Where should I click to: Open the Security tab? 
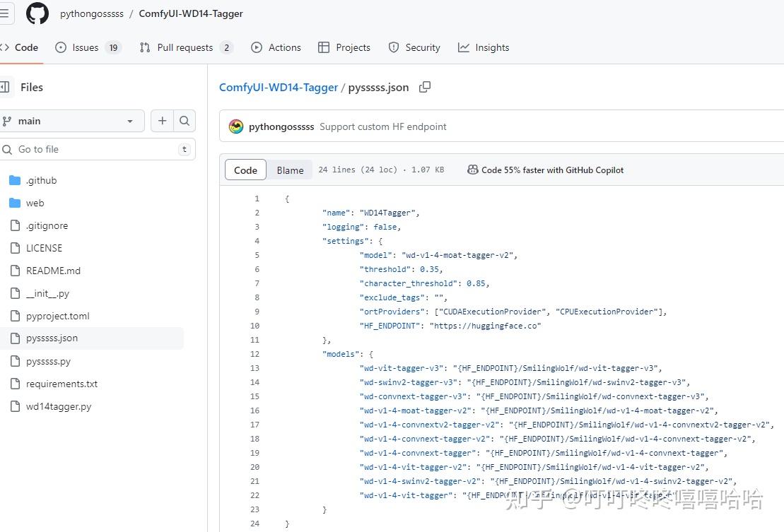click(x=414, y=47)
